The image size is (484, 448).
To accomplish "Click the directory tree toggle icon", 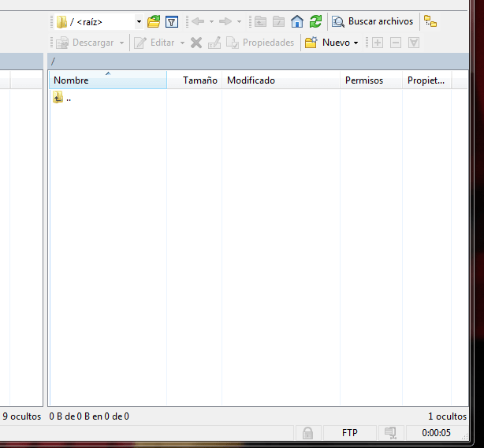I will pos(430,21).
